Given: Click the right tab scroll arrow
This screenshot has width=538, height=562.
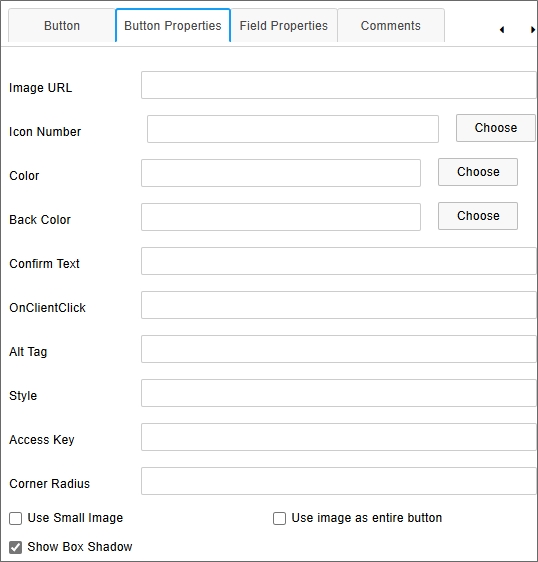Looking at the screenshot, I should [533, 30].
